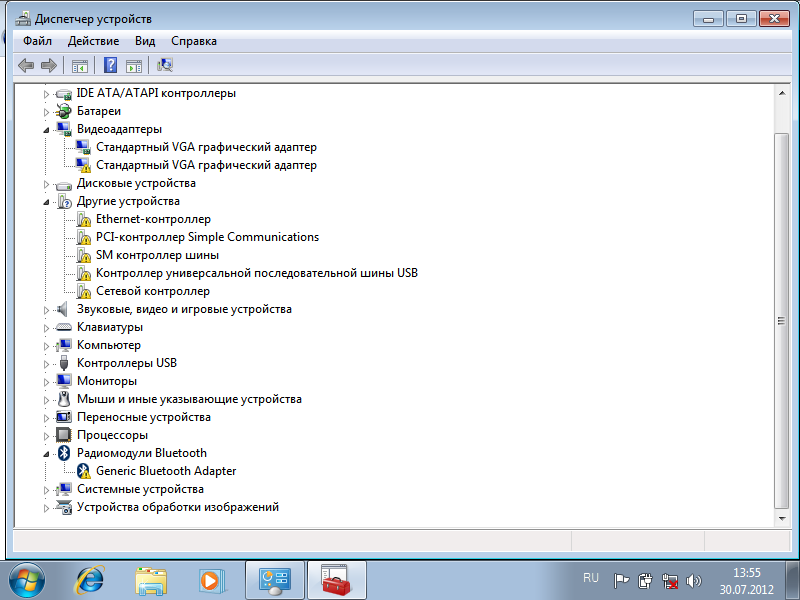Click the Back arrow toolbar icon
800x600 pixels.
(26, 65)
